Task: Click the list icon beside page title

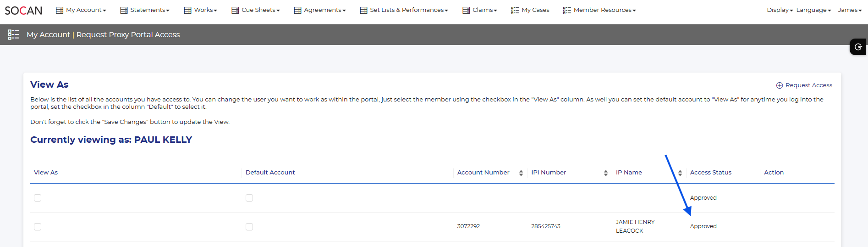Action: 14,34
